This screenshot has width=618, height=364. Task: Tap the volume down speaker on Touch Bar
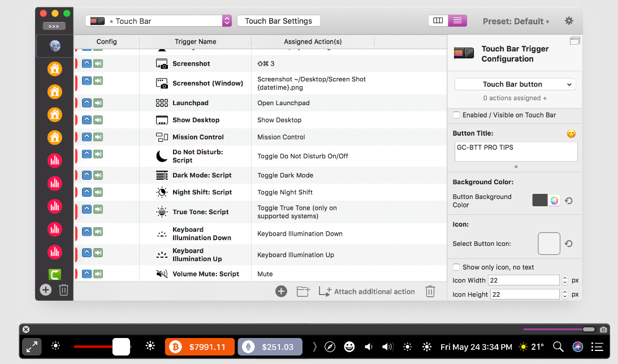tap(369, 346)
